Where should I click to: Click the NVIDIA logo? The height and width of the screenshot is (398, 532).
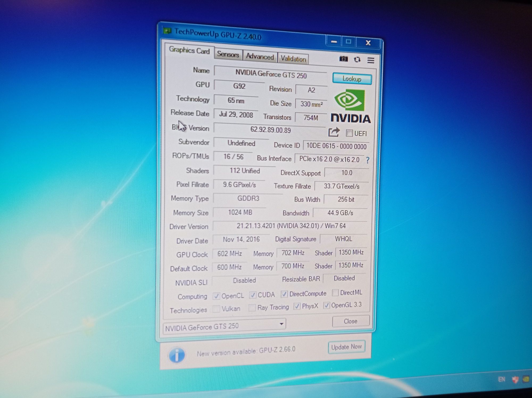click(351, 106)
